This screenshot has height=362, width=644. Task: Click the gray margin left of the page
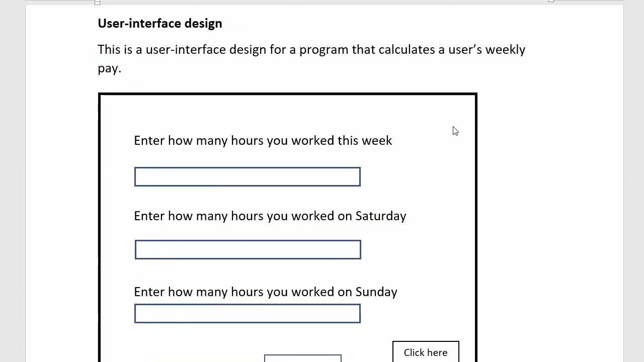click(13, 181)
